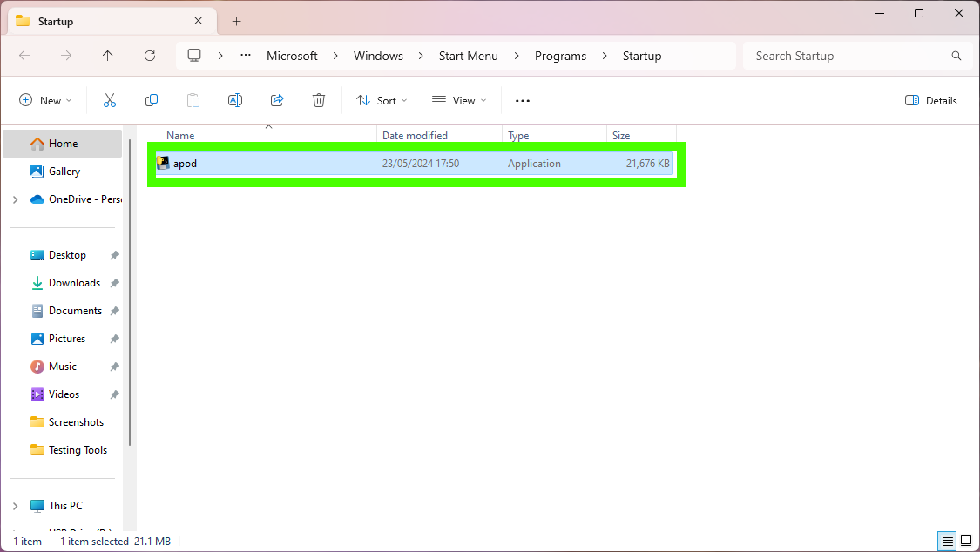Screen dimensions: 980x552
Task: Click the Delete trash icon
Action: [x=319, y=100]
